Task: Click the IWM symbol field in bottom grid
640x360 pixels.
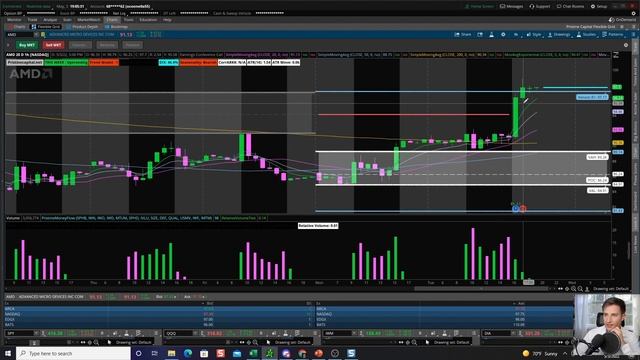Action: 337,333
